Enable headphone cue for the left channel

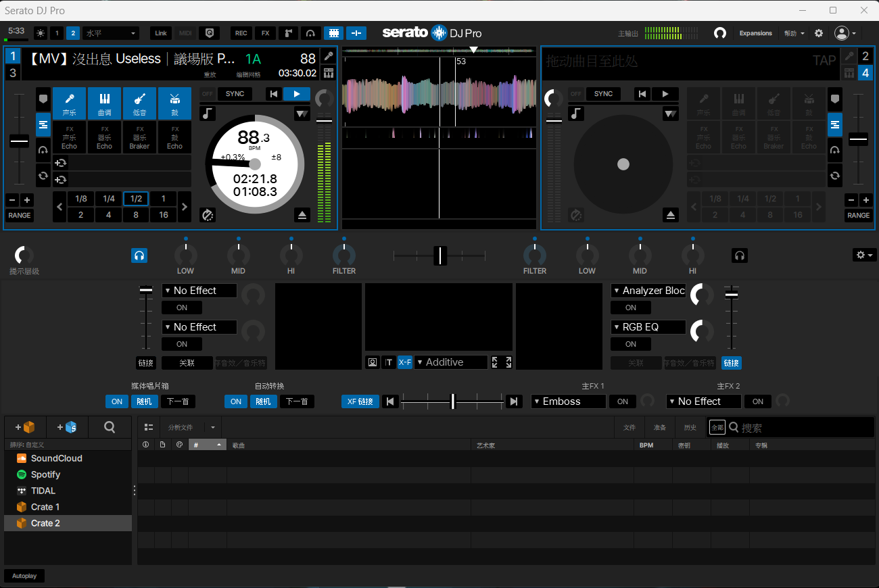click(x=139, y=255)
